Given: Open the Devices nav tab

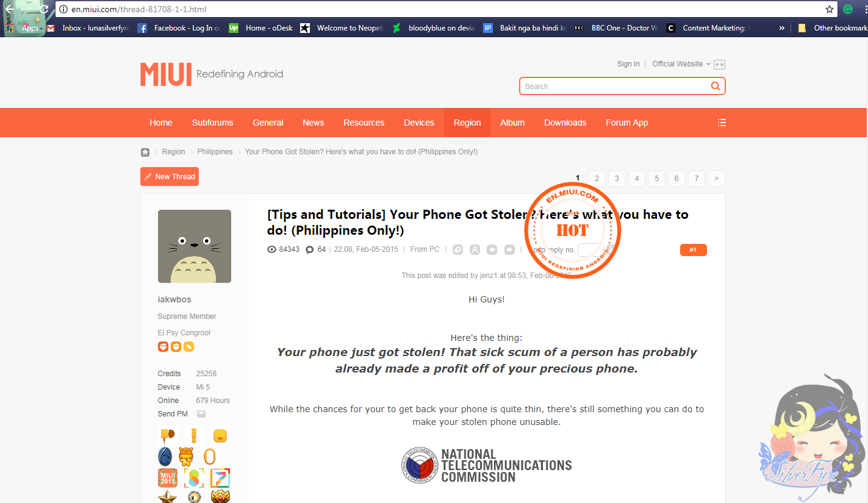Looking at the screenshot, I should [419, 123].
